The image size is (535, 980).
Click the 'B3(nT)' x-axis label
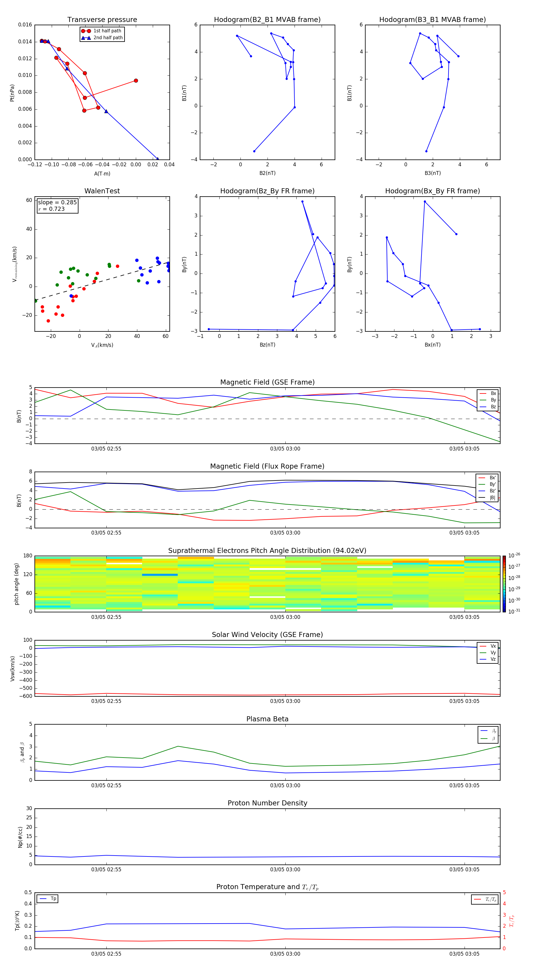pyautogui.click(x=432, y=173)
